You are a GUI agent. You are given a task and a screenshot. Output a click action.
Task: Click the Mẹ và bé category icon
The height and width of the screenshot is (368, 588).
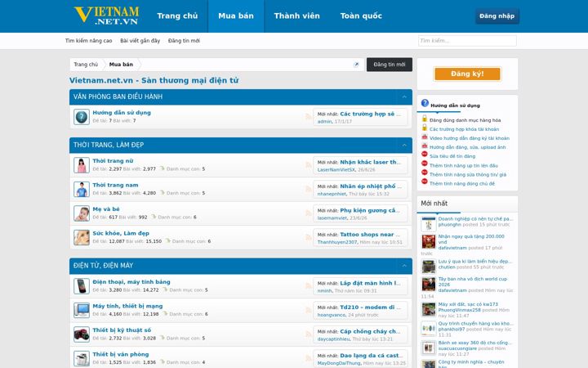82,213
